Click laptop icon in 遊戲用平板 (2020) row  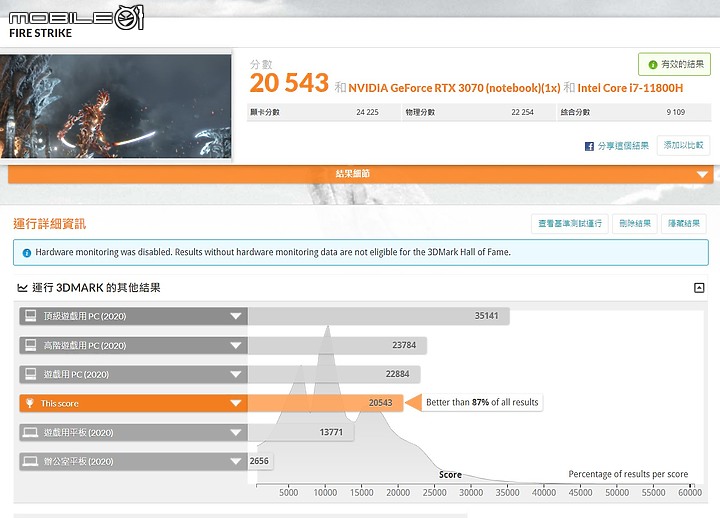coord(30,432)
